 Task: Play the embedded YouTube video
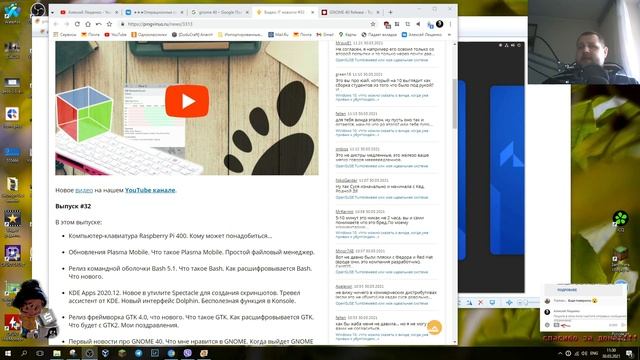(x=187, y=101)
